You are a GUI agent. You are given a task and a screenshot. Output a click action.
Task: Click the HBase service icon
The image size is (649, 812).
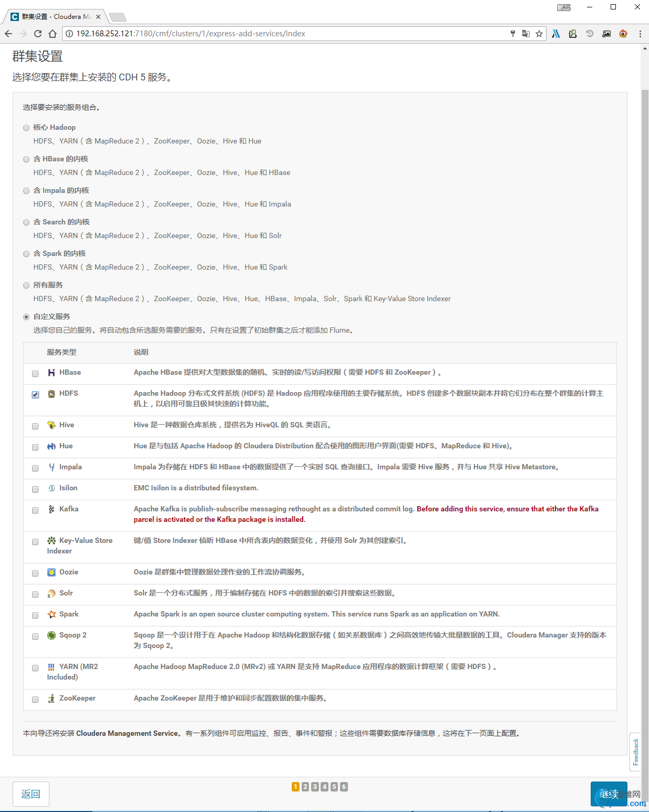[51, 373]
